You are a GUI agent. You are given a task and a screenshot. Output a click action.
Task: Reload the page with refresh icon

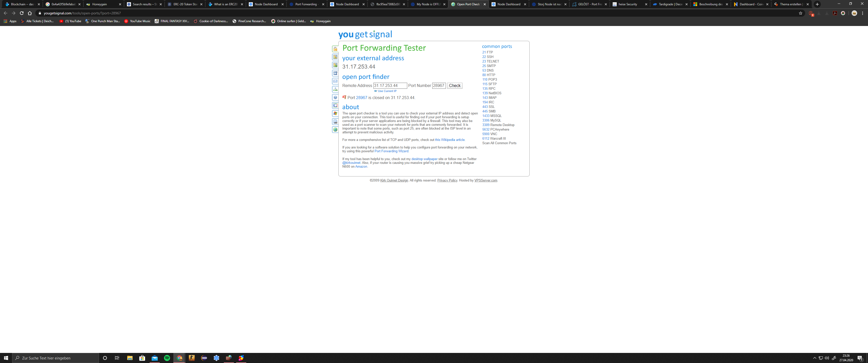[x=21, y=13]
